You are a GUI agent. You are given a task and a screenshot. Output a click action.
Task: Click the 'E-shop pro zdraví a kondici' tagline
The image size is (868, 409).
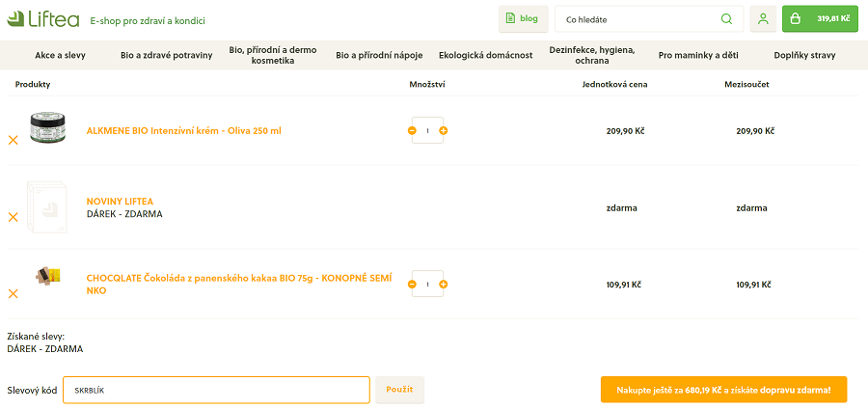point(148,21)
